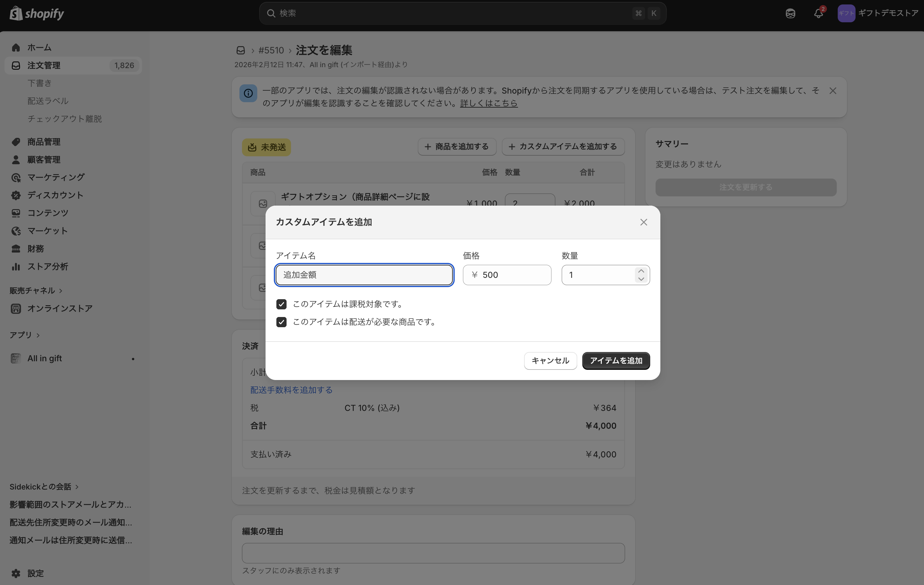Expand アプリ section in sidebar
This screenshot has height=585, width=924.
coord(38,335)
